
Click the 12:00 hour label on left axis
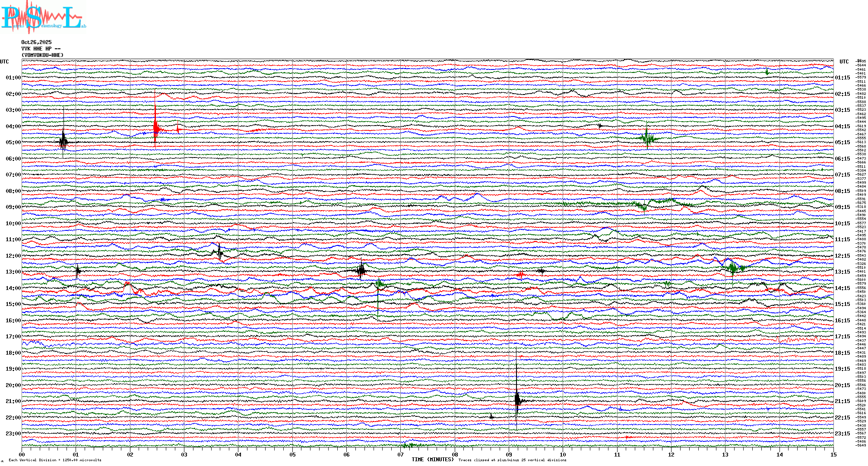click(x=13, y=256)
